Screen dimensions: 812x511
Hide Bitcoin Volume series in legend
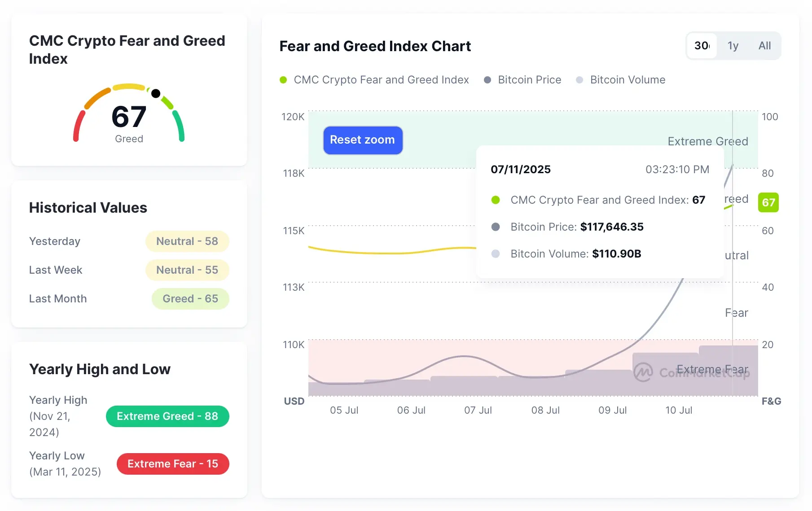[621, 80]
